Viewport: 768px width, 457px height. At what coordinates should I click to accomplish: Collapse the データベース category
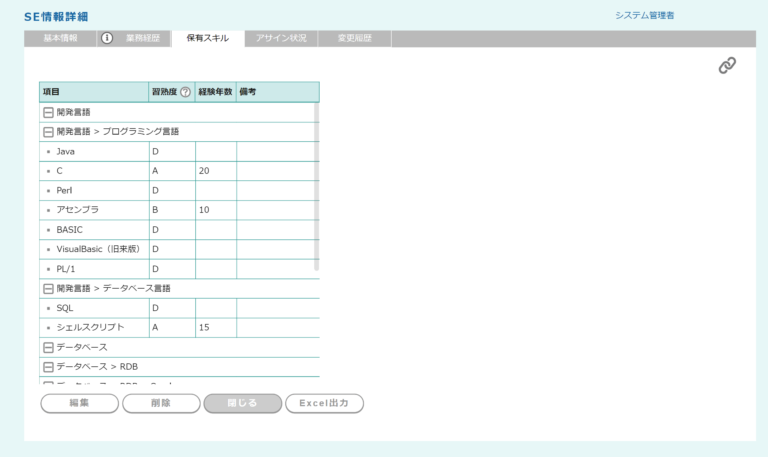pos(48,347)
